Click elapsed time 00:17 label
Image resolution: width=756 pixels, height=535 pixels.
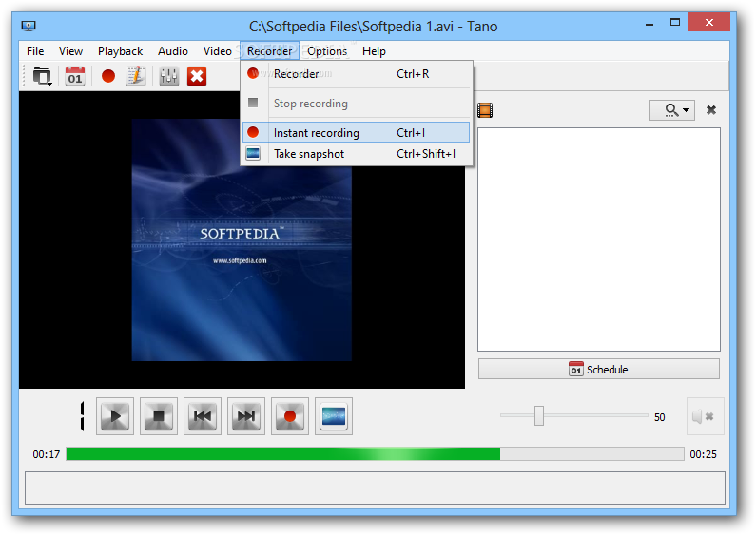tap(47, 454)
